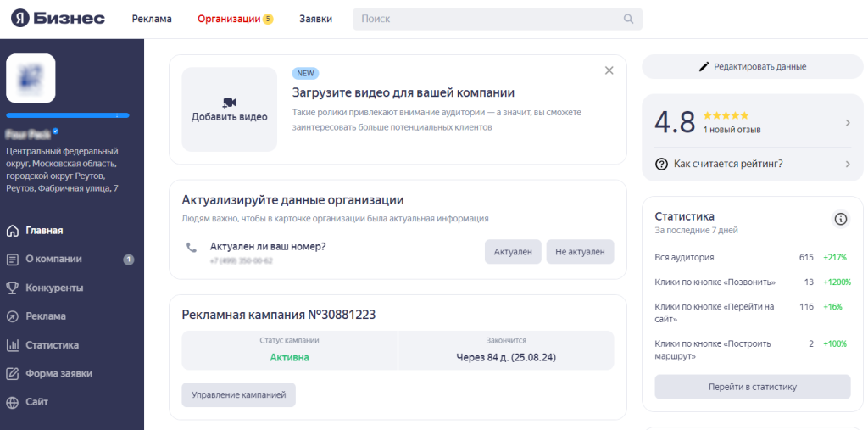Click the Главная home icon in sidebar
The image size is (868, 430).
pos(12,231)
